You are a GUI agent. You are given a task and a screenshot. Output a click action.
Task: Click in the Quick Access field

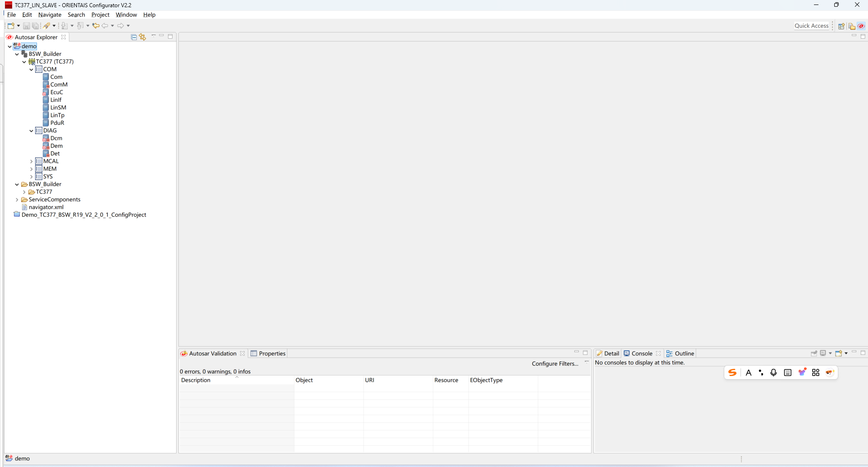click(811, 26)
